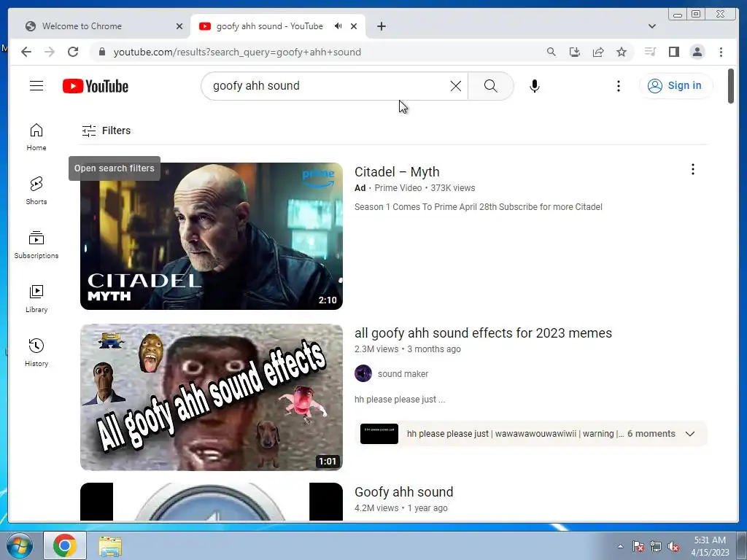Go back with the browser back arrow

pos(26,52)
